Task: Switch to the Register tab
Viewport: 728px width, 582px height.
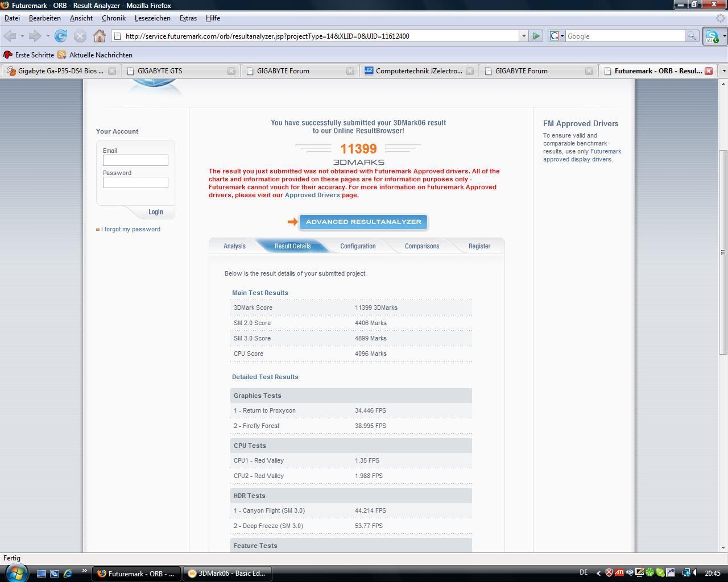Action: pyautogui.click(x=479, y=246)
